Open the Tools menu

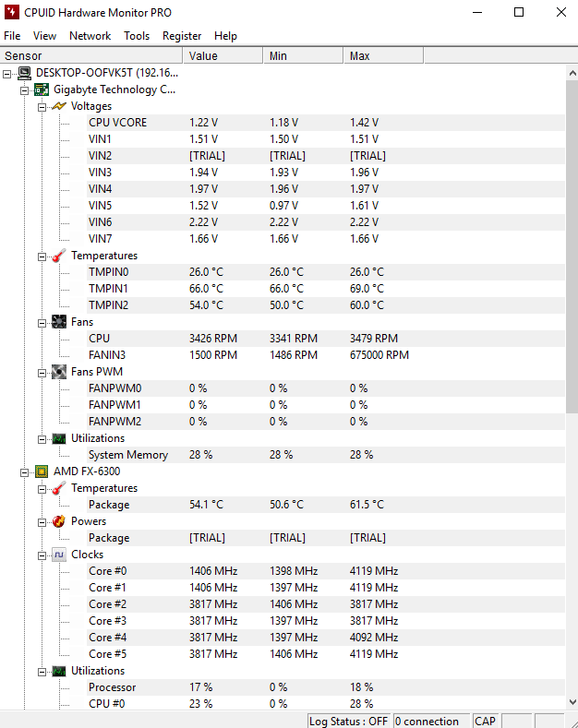pos(137,36)
